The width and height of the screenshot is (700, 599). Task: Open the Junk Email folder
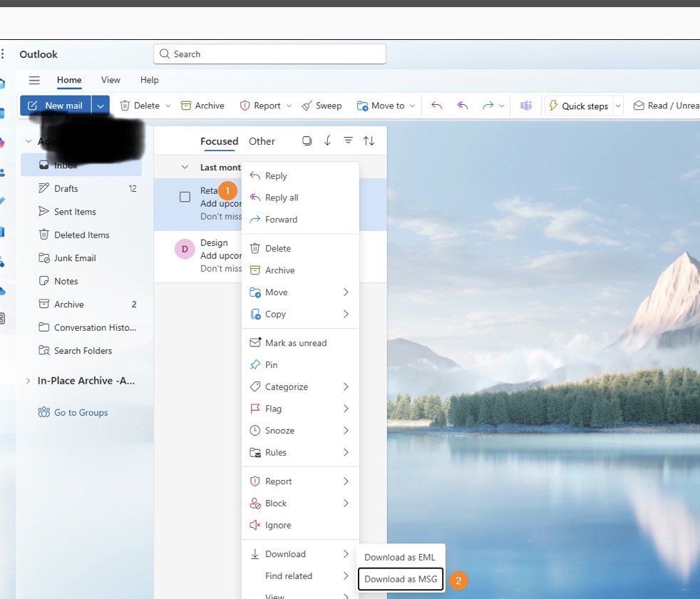(81, 258)
